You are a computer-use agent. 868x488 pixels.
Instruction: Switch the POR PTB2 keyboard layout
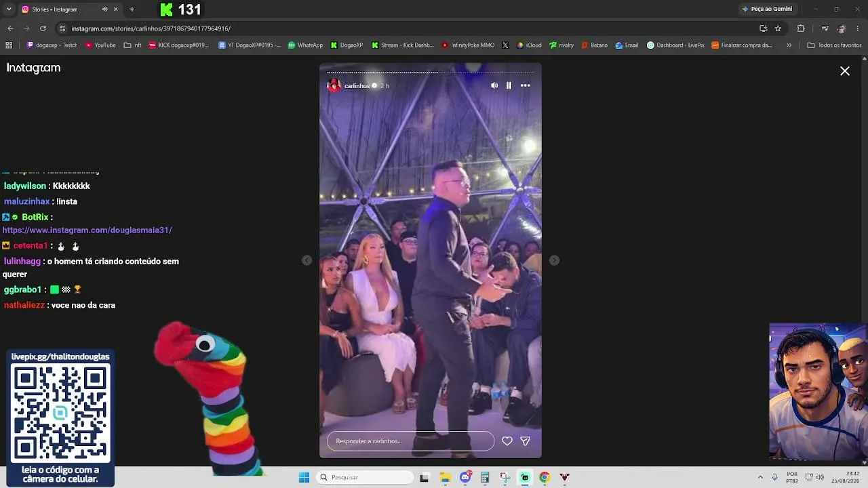792,477
